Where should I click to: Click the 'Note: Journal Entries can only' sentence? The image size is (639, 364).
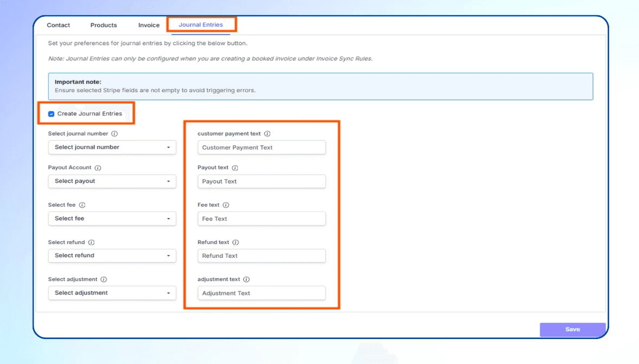[210, 59]
